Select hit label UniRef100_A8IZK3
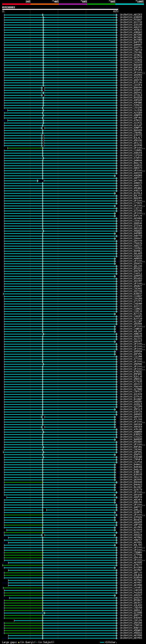This screenshot has width=146, height=644. click(131, 15)
